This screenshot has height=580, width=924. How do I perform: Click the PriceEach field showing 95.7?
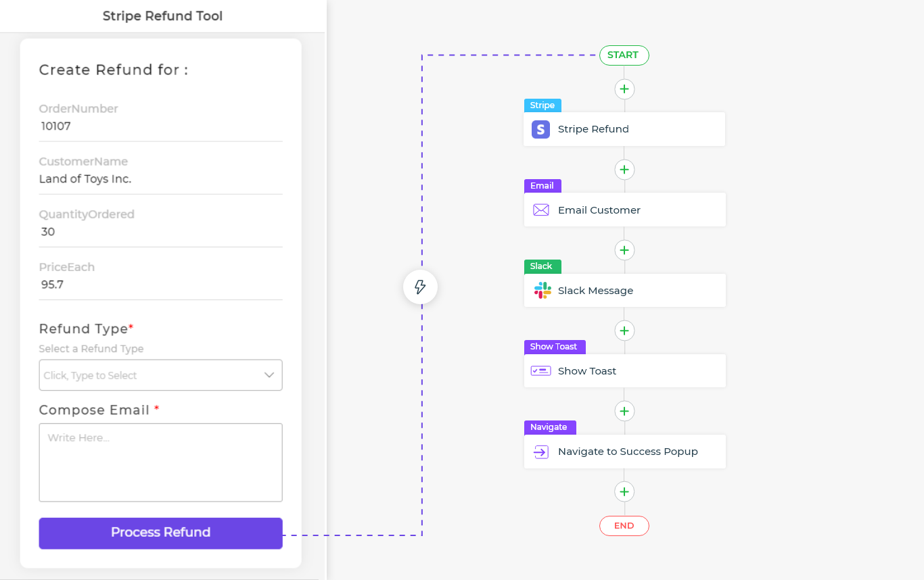click(160, 285)
